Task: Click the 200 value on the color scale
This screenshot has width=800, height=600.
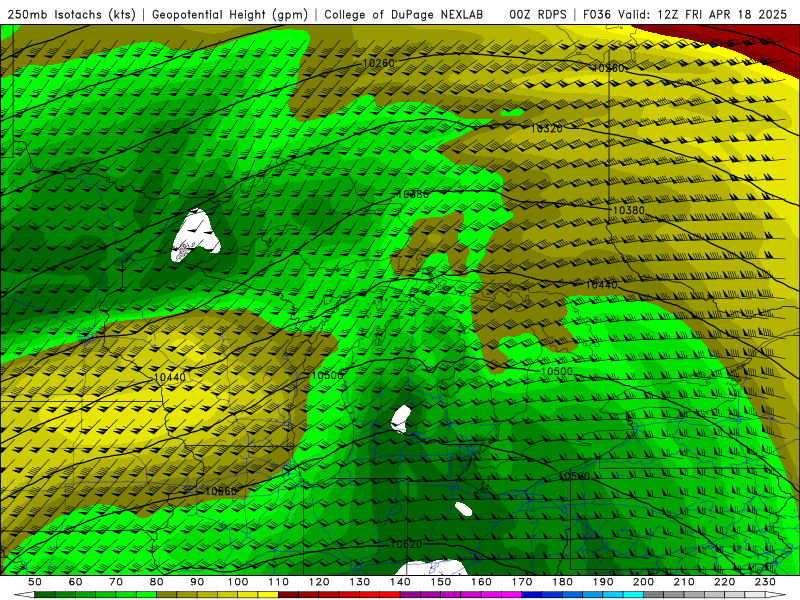Action: click(643, 582)
